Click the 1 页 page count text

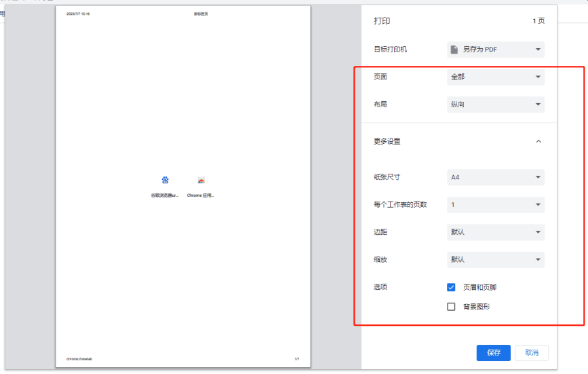[x=538, y=21]
